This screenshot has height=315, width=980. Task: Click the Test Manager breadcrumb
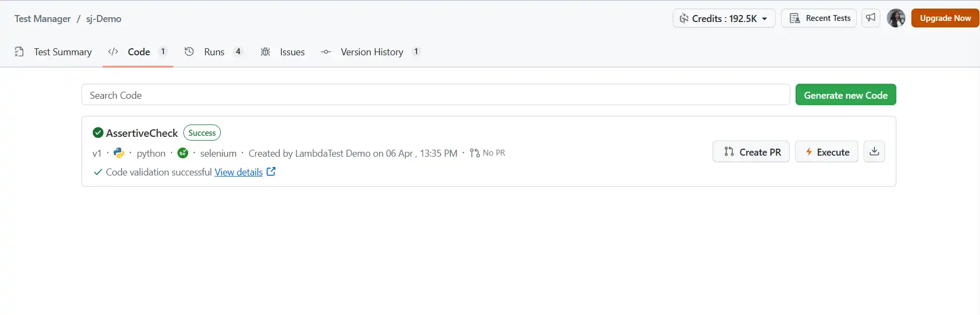42,19
